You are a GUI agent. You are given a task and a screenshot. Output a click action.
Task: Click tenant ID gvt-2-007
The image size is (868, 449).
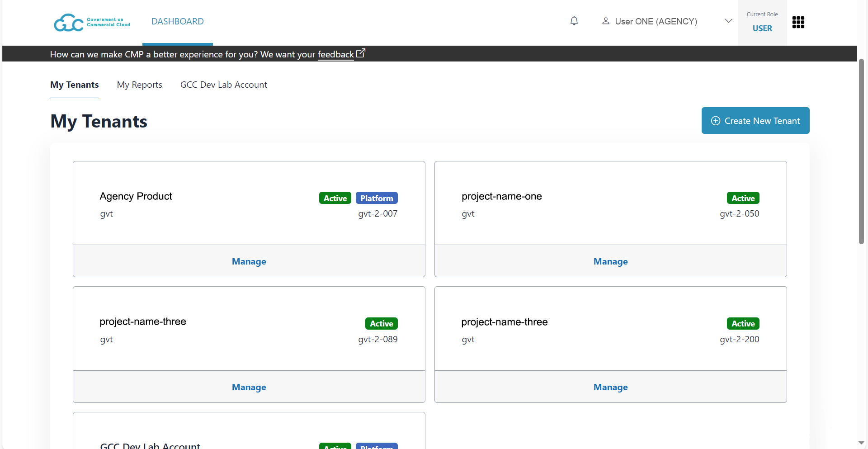(x=378, y=213)
